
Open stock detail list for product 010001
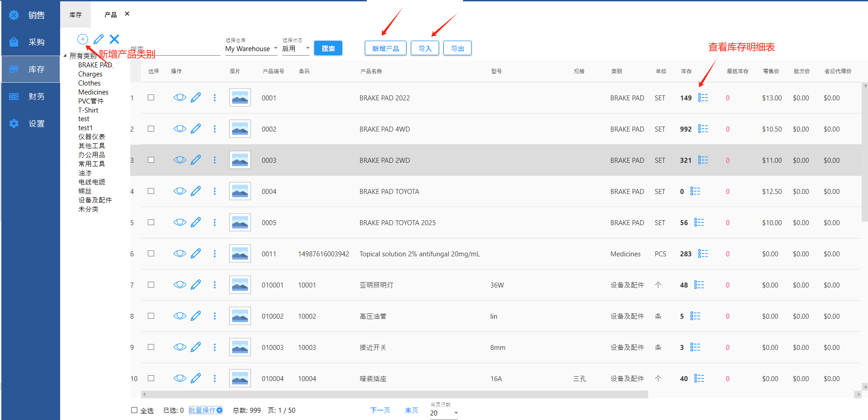[x=699, y=285]
